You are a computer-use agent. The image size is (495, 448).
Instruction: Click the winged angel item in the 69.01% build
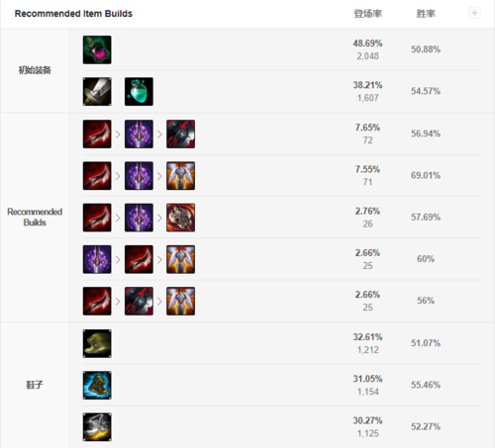pos(180,176)
